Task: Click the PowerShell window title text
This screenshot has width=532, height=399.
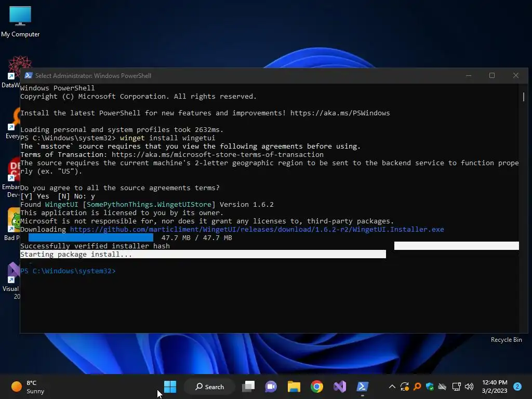Action: tap(93, 76)
